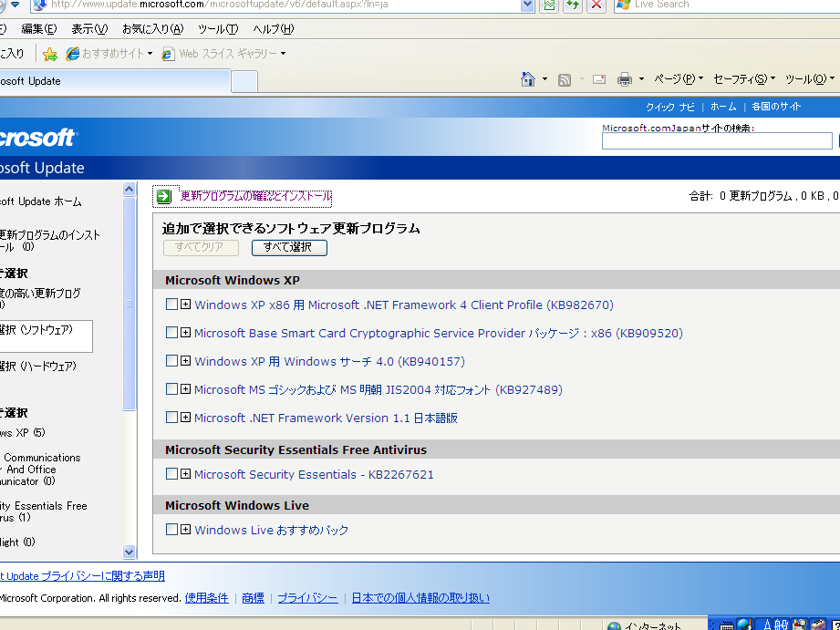This screenshot has height=630, width=840.
Task: Click the RSS feeds icon
Action: [565, 80]
